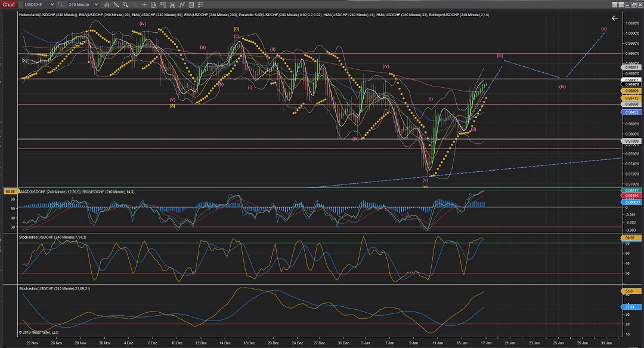The height and width of the screenshot is (348, 644).
Task: Click the orange 0.98712 price marker
Action: click(631, 98)
